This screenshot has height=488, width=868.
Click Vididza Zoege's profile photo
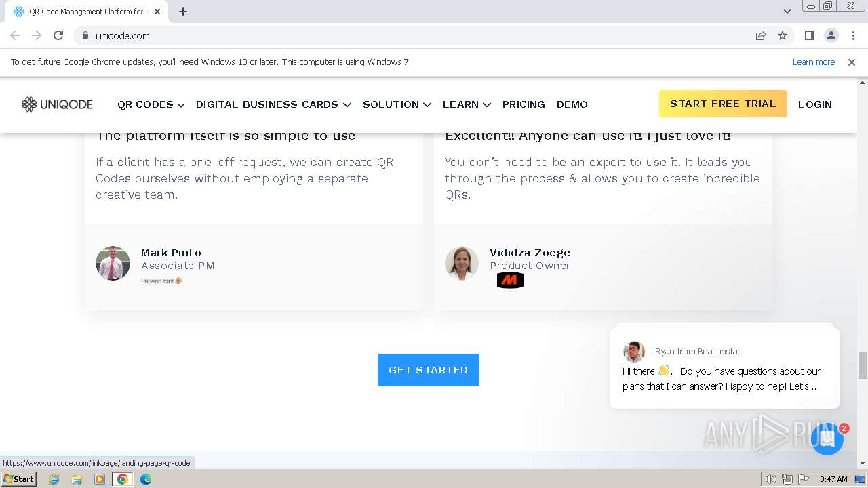coord(462,263)
